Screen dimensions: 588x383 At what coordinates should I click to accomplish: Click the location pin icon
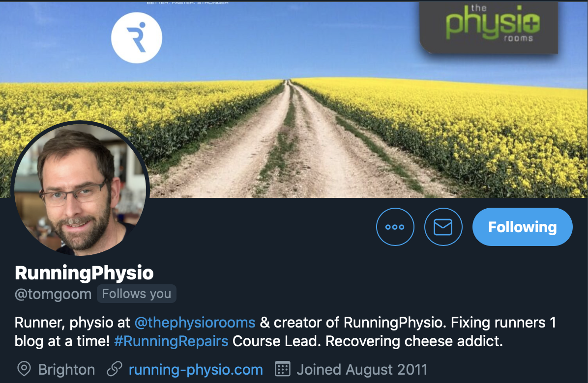point(24,369)
